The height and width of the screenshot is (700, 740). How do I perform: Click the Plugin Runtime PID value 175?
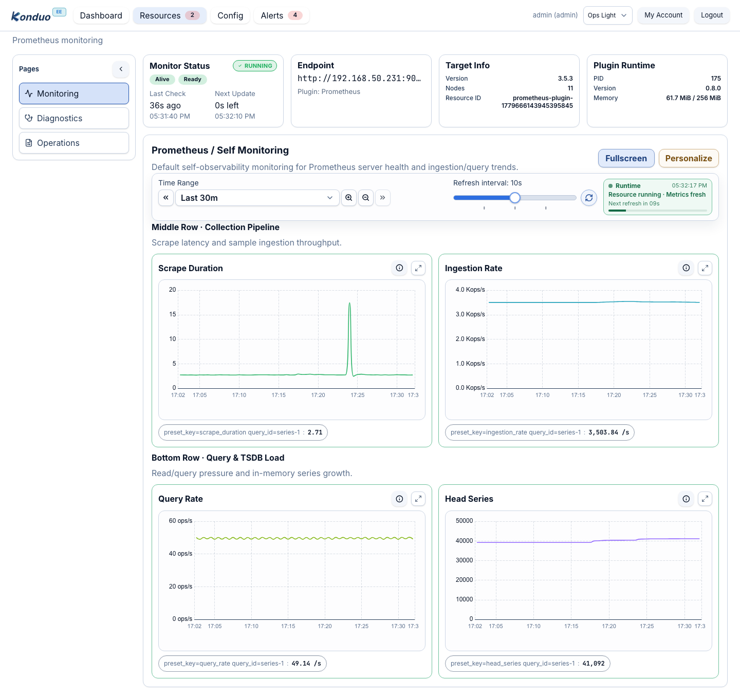pos(716,79)
